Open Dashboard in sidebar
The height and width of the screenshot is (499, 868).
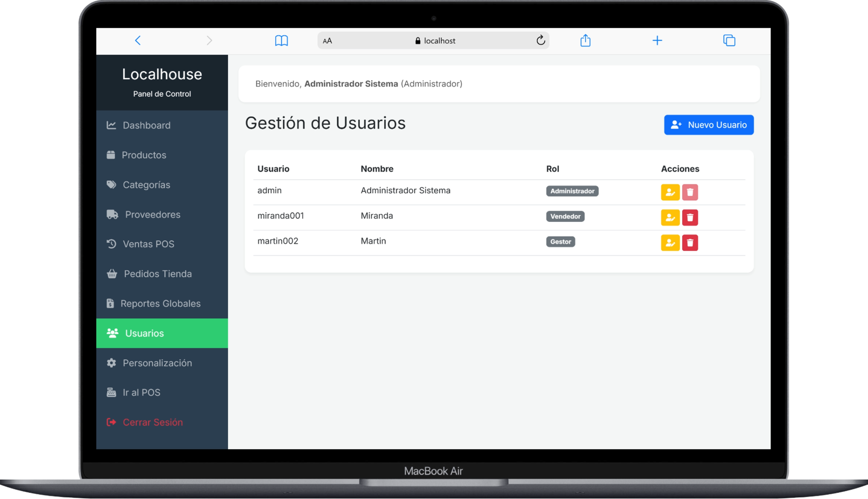pyautogui.click(x=146, y=125)
